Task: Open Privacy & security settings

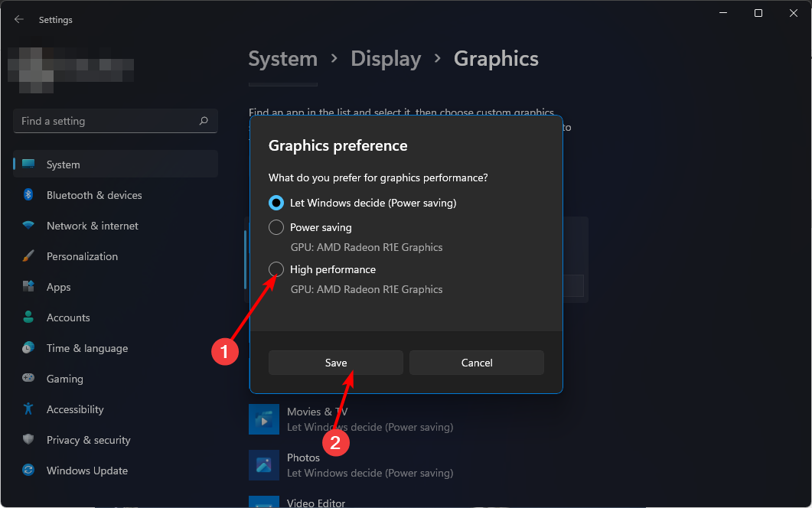Action: coord(115,439)
